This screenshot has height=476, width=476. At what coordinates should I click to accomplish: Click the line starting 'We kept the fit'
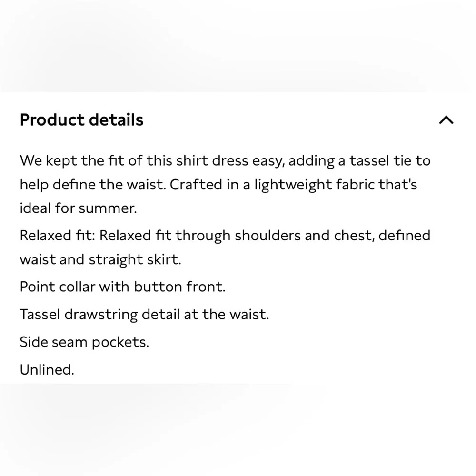click(x=225, y=160)
